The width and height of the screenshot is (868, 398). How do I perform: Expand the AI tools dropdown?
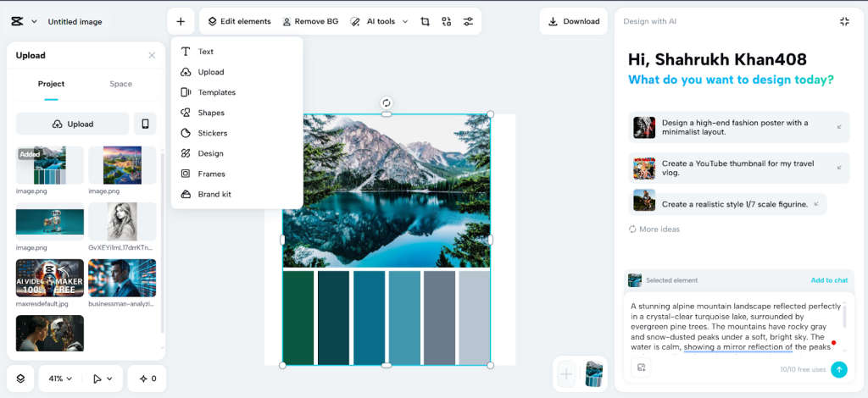379,21
